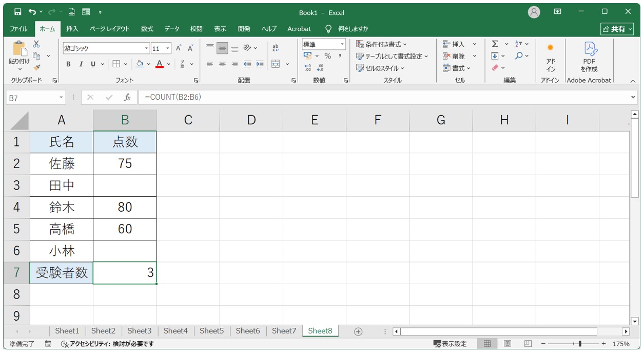This screenshot has width=644, height=353.
Task: Click the Find magnifier icon
Action: pos(519,56)
